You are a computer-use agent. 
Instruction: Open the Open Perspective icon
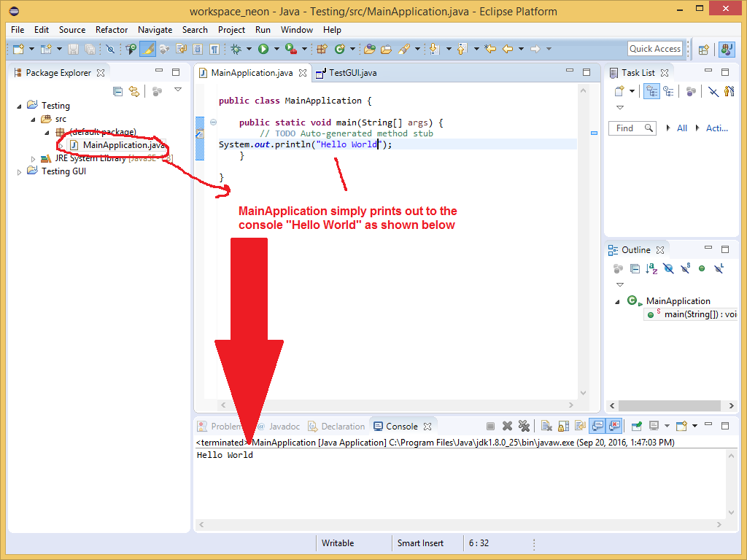tap(703, 49)
